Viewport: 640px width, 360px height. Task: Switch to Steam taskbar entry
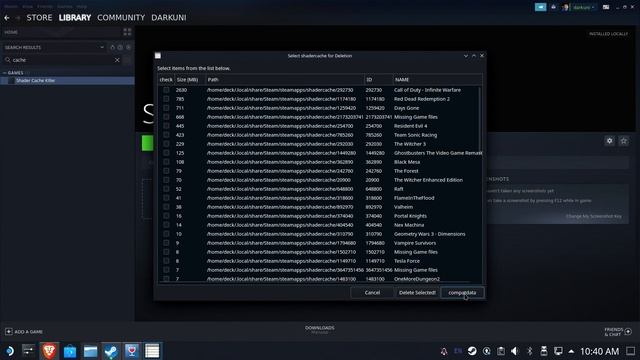111,351
